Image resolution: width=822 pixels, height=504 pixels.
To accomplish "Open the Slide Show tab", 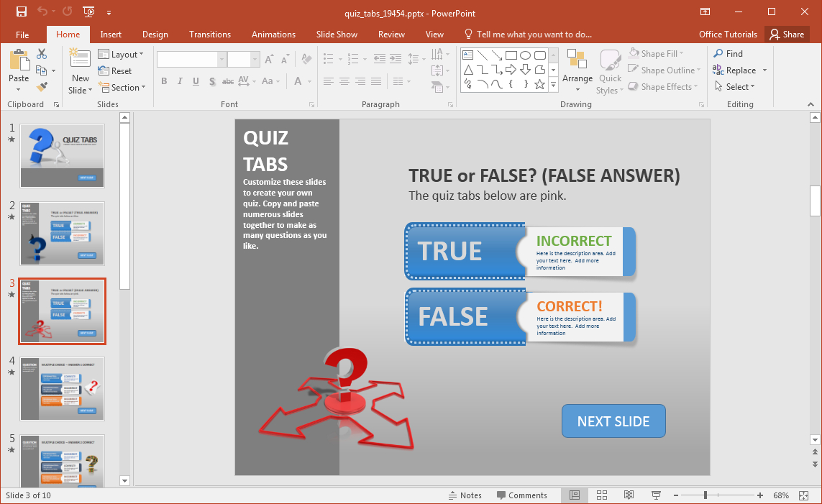I will (x=337, y=35).
